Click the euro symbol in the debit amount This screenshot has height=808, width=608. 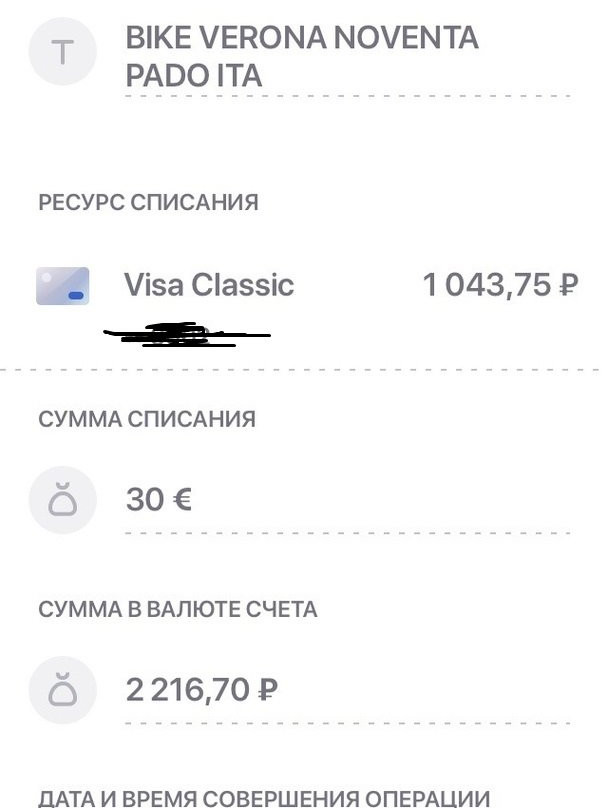[181, 499]
